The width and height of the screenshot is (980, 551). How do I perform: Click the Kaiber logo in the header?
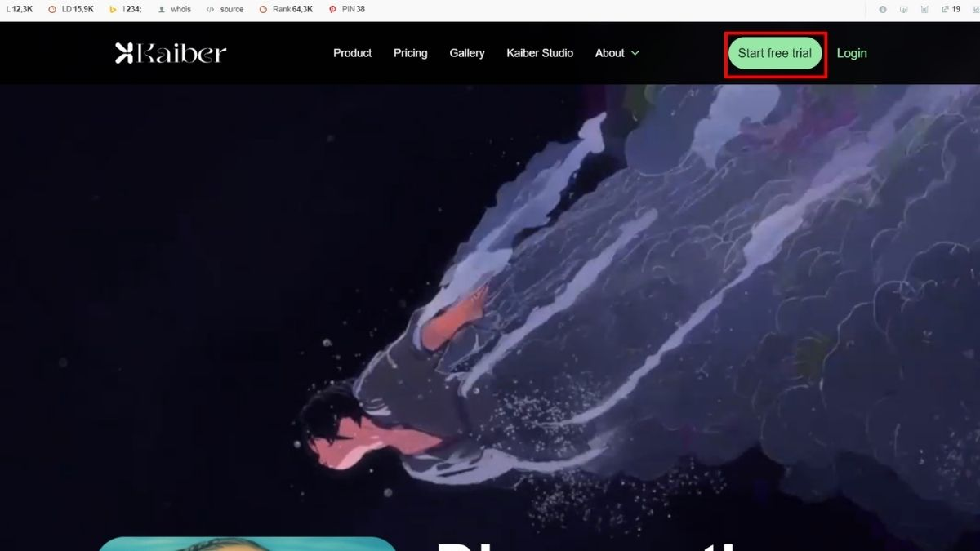tap(171, 53)
